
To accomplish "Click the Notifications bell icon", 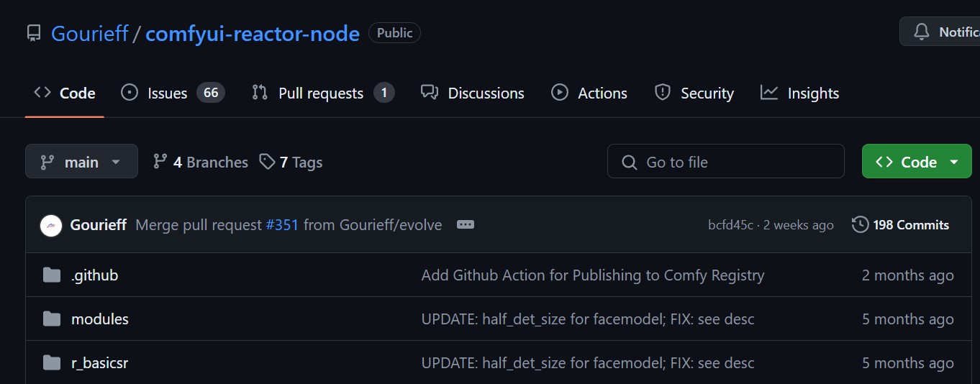I will click(921, 32).
